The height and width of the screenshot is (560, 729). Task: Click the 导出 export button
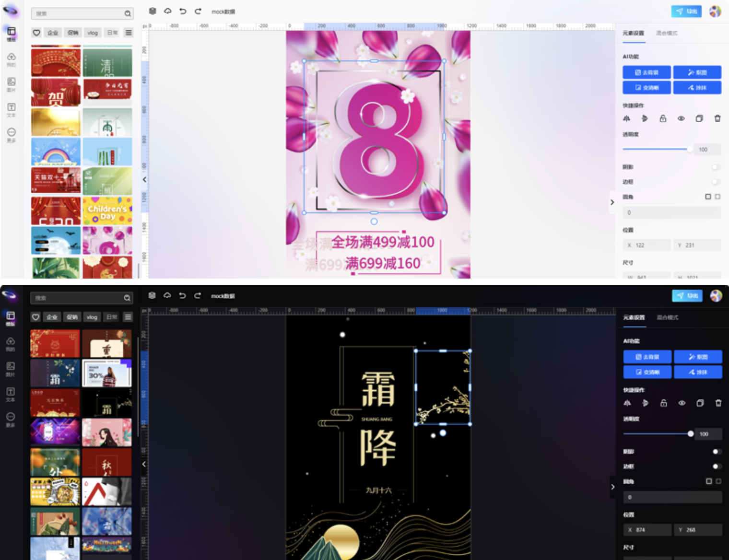click(x=686, y=11)
